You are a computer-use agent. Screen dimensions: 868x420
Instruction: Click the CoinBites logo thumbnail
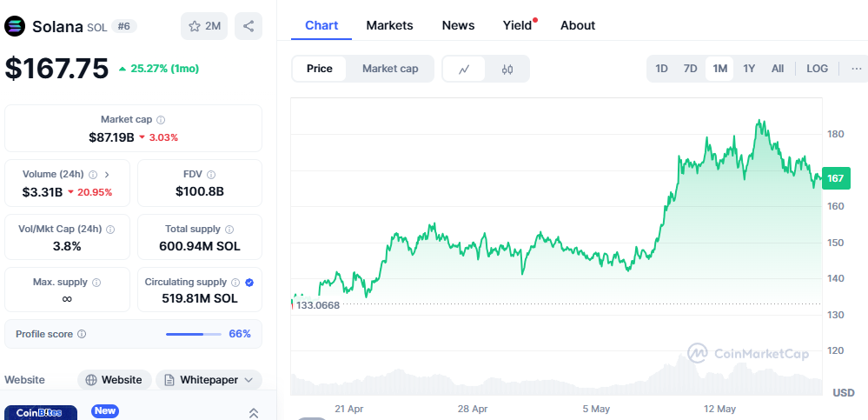41,413
